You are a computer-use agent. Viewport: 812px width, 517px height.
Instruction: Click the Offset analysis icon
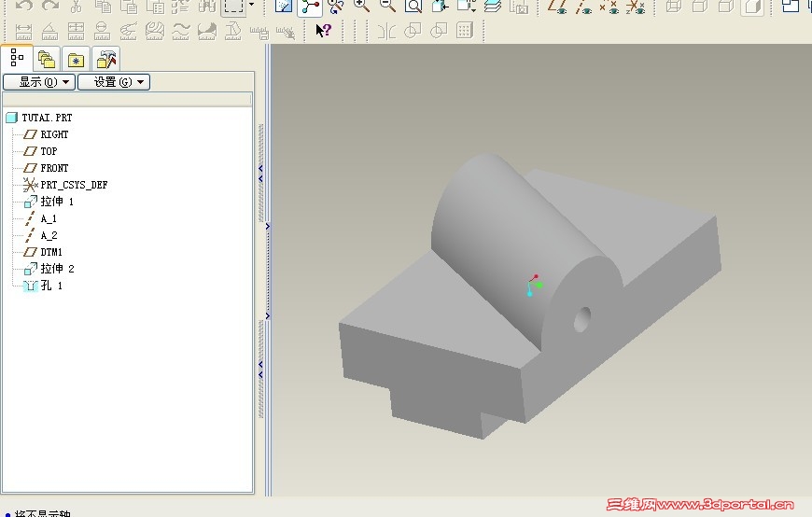pyautogui.click(x=181, y=32)
